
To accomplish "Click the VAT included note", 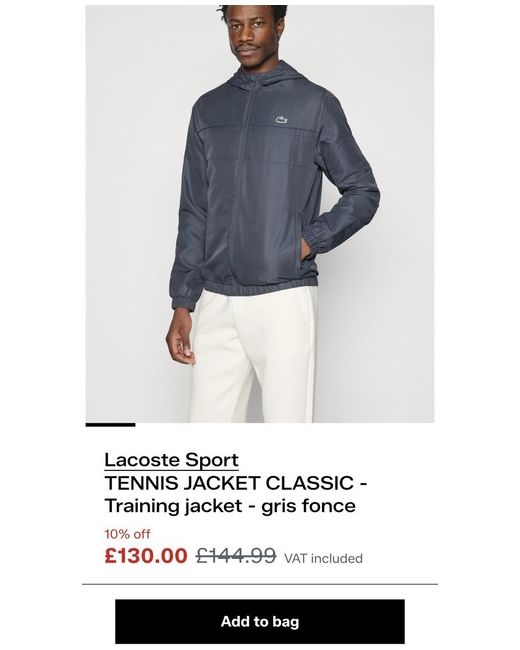I will pos(323,558).
